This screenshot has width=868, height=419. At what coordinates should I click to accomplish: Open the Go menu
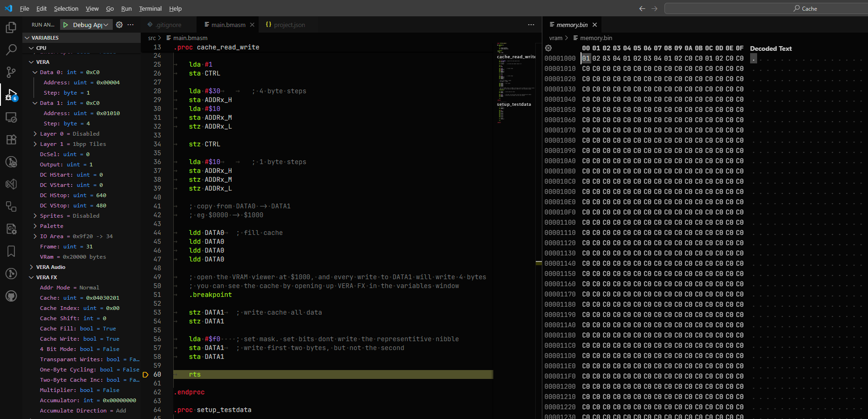coord(110,8)
